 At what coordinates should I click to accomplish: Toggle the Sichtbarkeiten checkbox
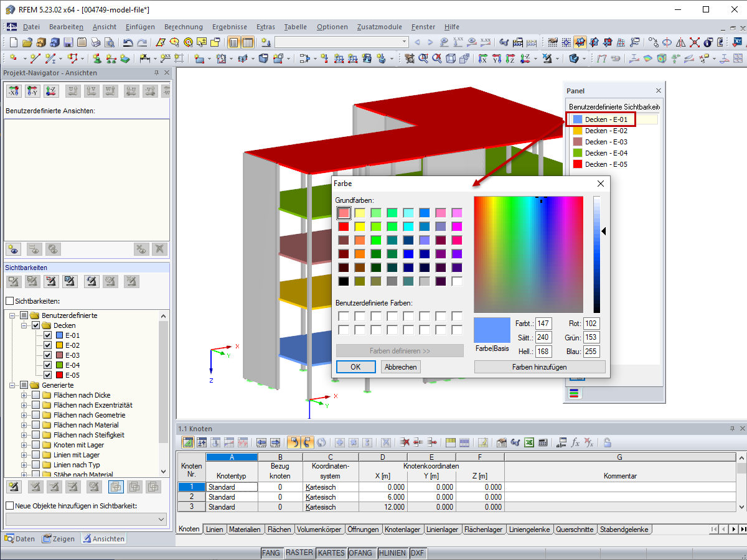click(x=9, y=301)
